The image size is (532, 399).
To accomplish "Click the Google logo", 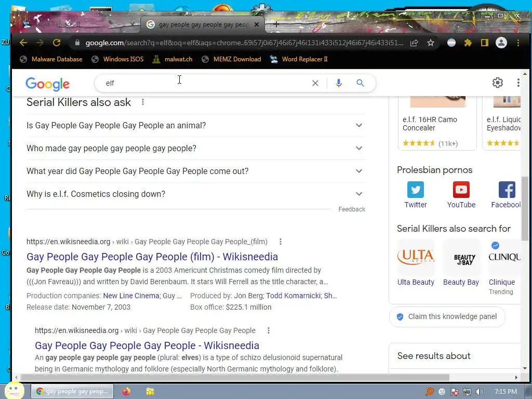I will (x=47, y=84).
